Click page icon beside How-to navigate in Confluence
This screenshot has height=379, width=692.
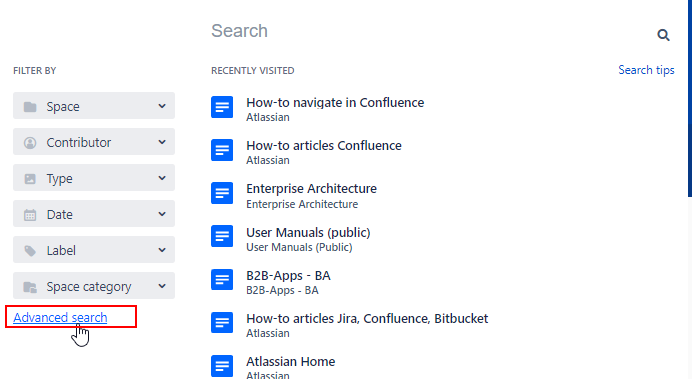coord(222,107)
